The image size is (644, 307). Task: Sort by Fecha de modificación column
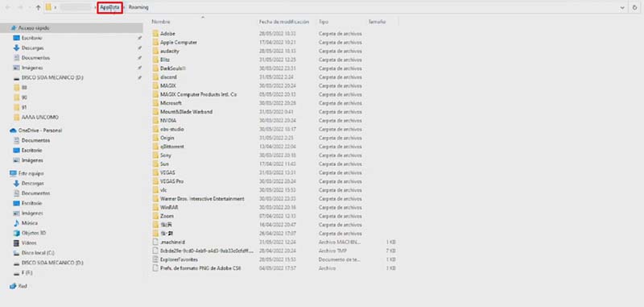click(284, 22)
